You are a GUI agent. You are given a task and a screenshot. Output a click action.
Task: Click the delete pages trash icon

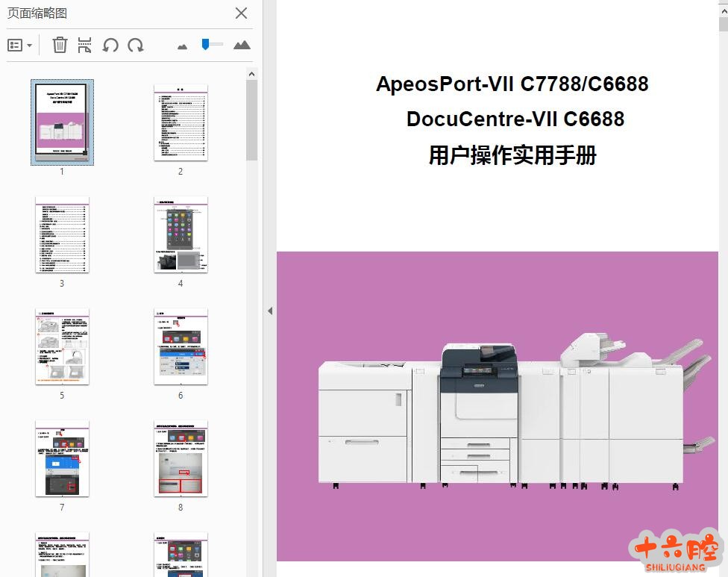(60, 46)
